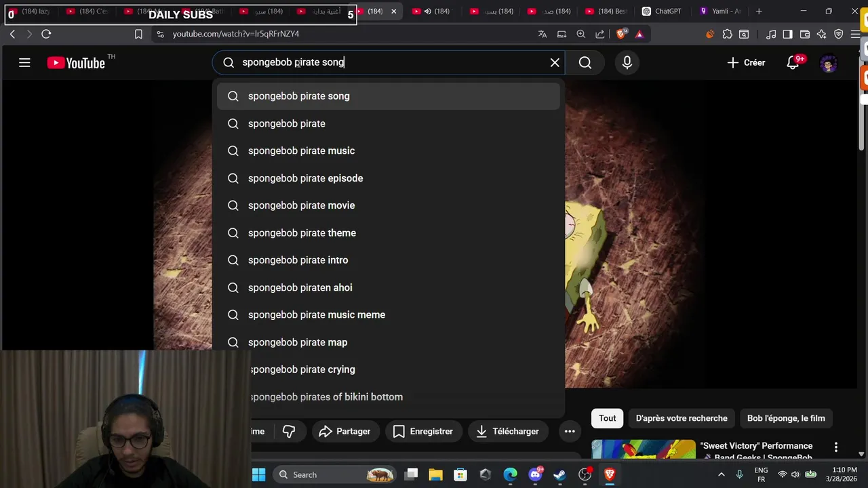Screen dimensions: 868x488
Task: Toggle the browser sidebar panel
Action: click(x=787, y=34)
